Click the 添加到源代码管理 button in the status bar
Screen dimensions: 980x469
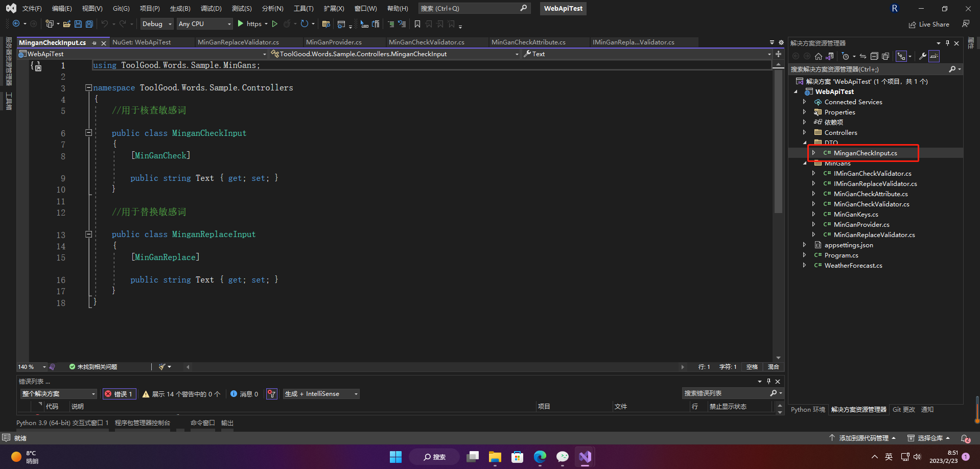pyautogui.click(x=864, y=438)
